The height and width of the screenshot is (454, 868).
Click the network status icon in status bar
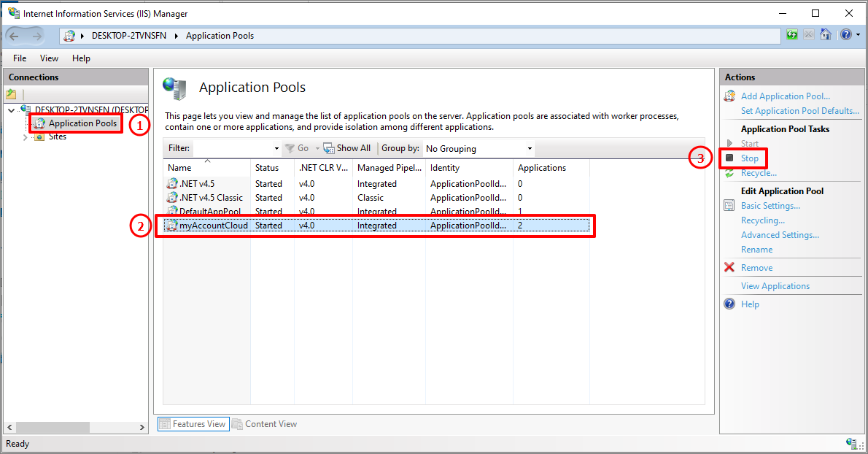pyautogui.click(x=851, y=443)
